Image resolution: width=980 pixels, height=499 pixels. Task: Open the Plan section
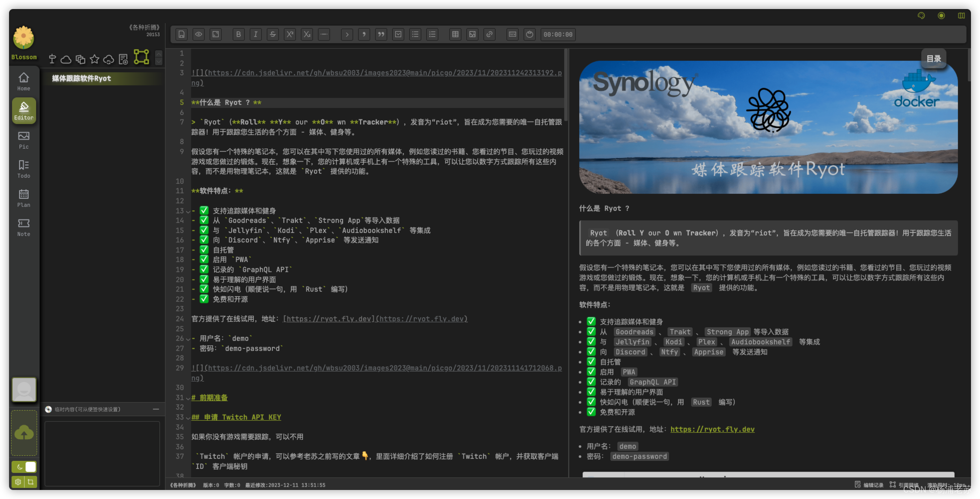[24, 198]
